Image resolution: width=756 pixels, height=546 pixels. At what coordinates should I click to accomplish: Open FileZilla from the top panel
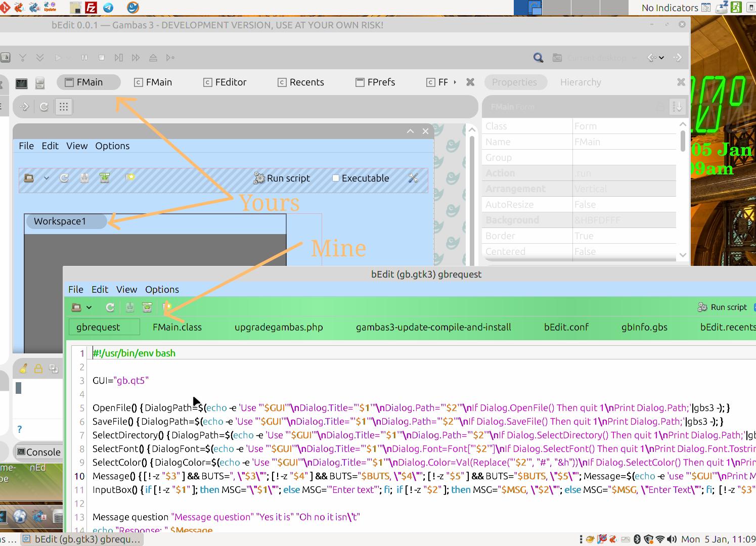click(91, 7)
